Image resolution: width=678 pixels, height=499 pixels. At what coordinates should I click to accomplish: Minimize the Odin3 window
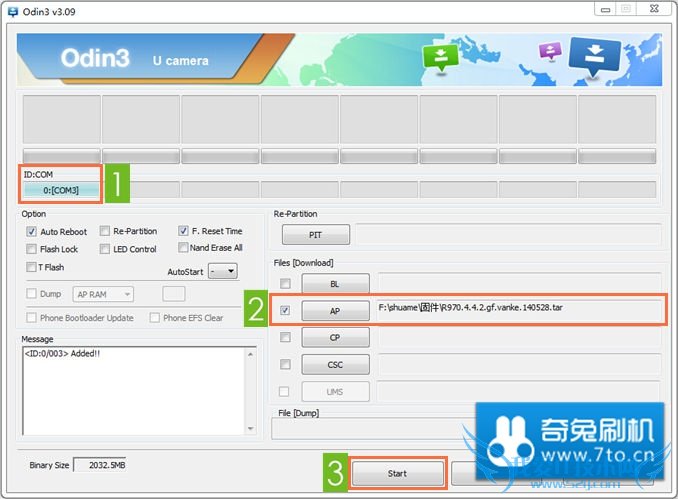click(605, 9)
